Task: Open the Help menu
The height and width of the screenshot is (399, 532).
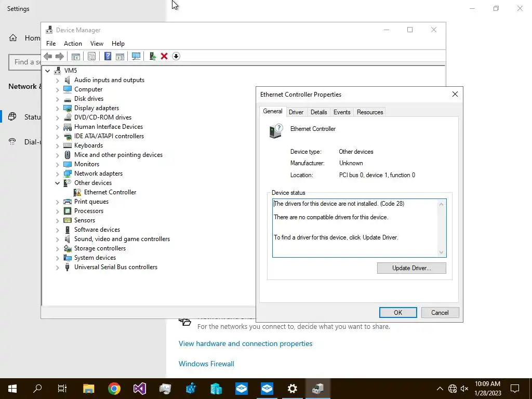Action: tap(118, 44)
